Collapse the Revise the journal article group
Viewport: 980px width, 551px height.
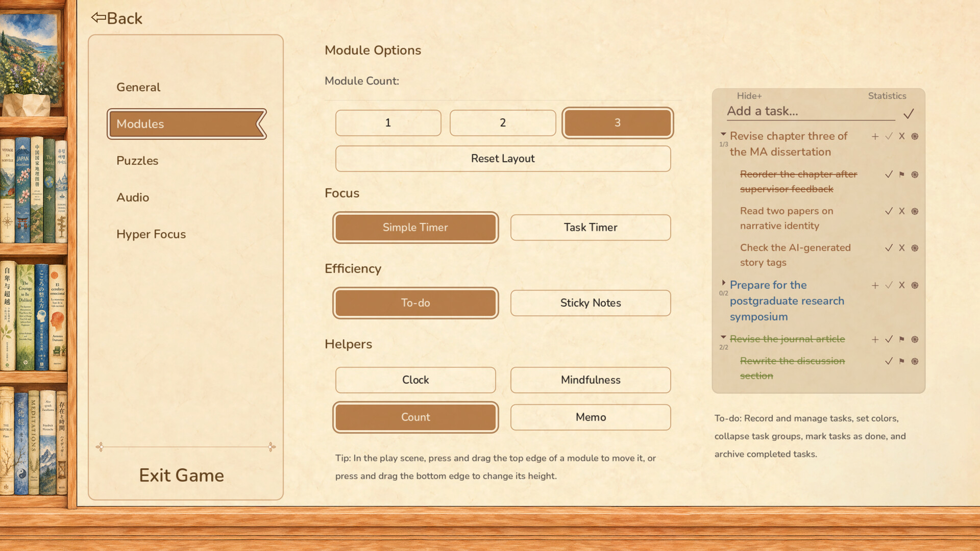723,337
